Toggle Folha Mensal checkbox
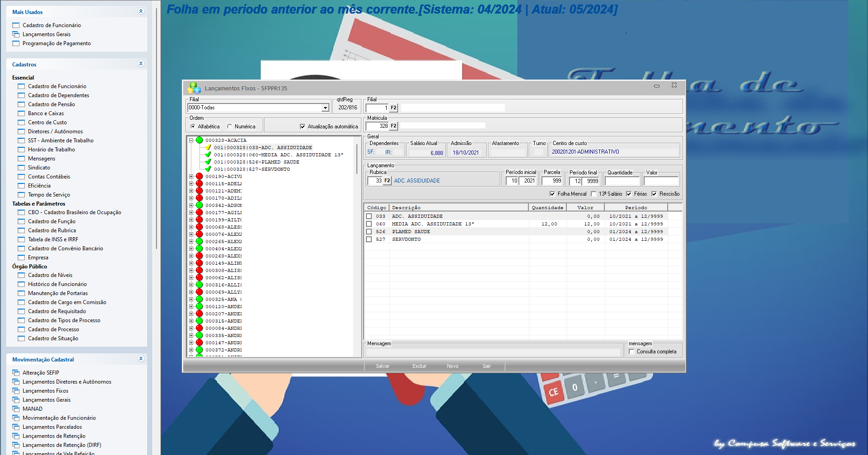Image resolution: width=868 pixels, height=455 pixels. 552,194
